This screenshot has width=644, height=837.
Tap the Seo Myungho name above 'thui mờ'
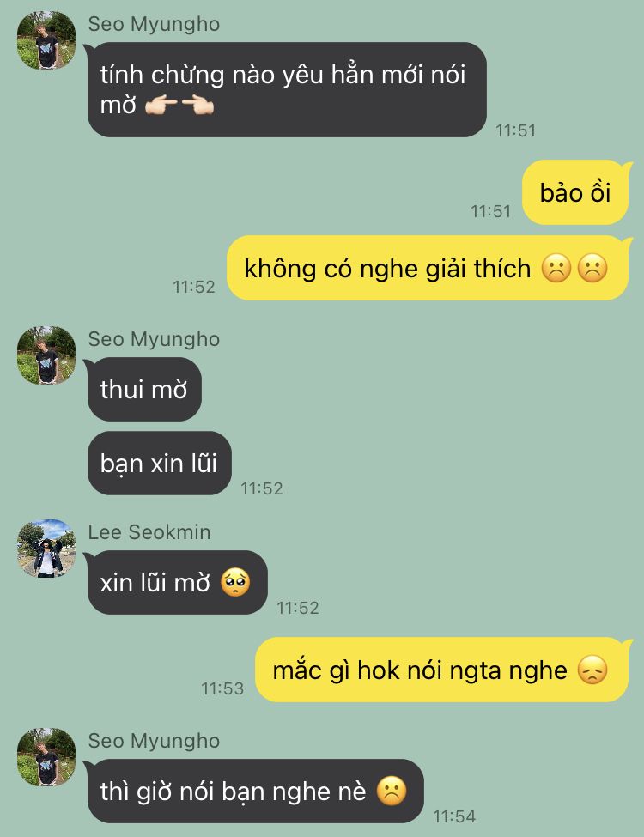tap(154, 339)
